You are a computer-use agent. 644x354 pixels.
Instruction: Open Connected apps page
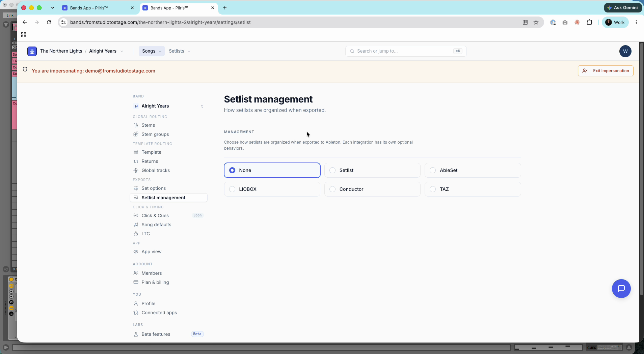(168, 313)
